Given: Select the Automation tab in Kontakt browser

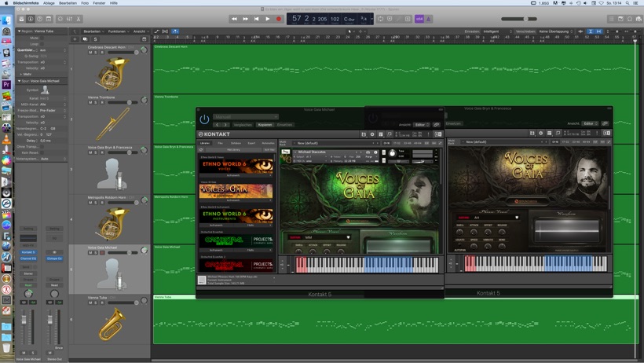Looking at the screenshot, I should point(268,143).
